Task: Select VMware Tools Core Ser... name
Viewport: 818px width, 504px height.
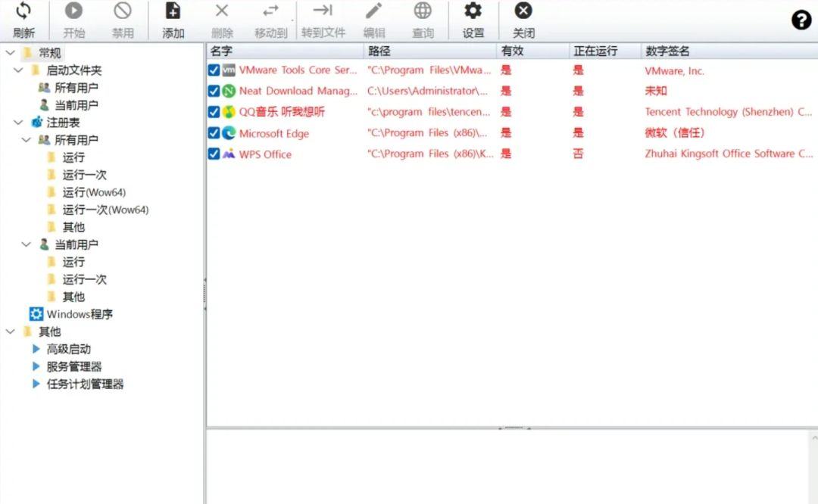Action: click(x=298, y=70)
